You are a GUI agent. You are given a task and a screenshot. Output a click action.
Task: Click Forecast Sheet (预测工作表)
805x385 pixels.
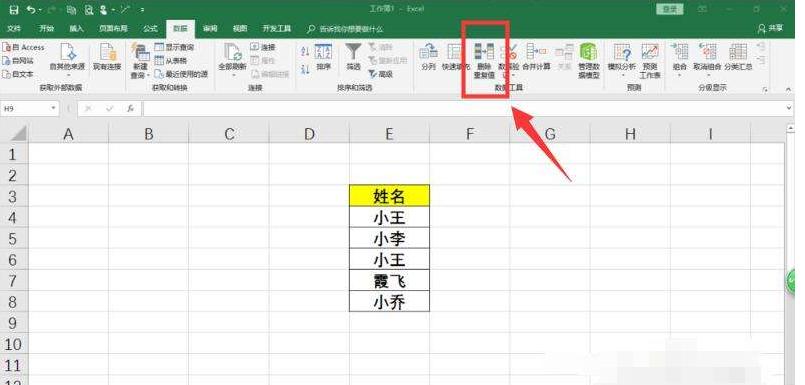click(650, 60)
